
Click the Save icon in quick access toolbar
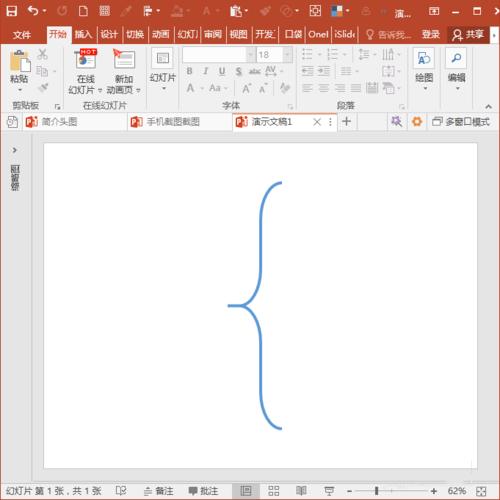12,11
